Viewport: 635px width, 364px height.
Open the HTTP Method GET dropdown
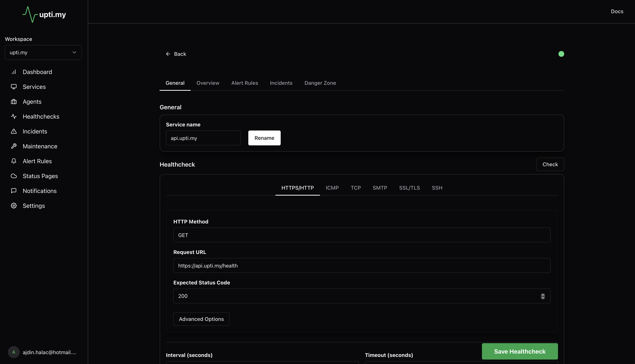coord(362,235)
